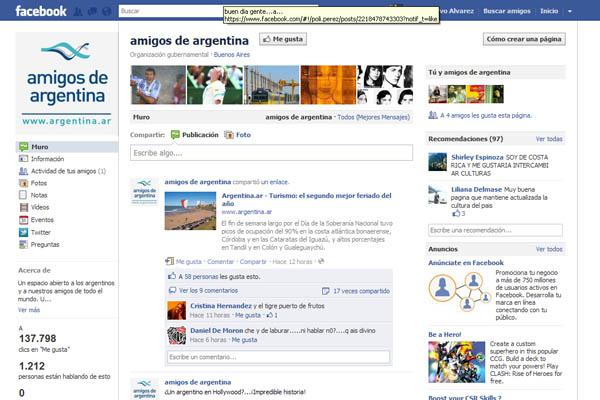600x400 pixels.
Task: Open the 137.798 Me gusta count
Action: pyautogui.click(x=38, y=338)
